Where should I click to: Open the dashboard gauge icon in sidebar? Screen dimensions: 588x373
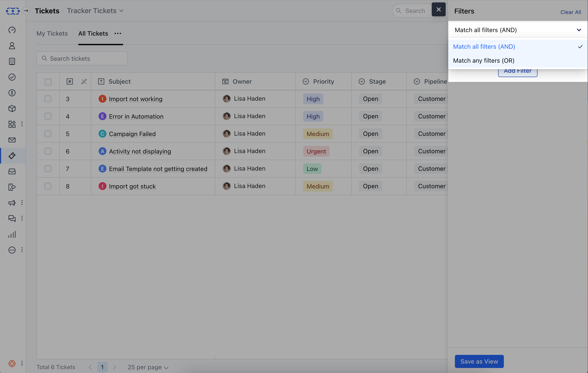click(x=12, y=30)
